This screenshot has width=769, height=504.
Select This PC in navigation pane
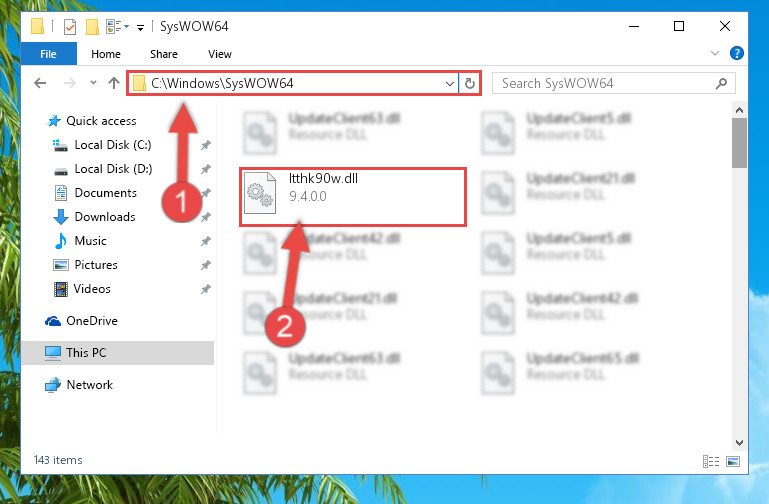coord(118,353)
